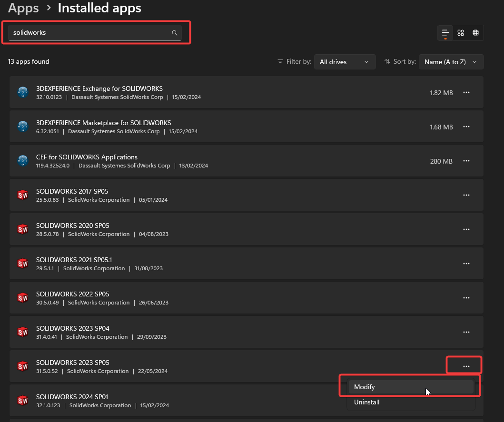Click the sort arrows icon beside Sort by
This screenshot has height=422, width=504.
pyautogui.click(x=387, y=61)
